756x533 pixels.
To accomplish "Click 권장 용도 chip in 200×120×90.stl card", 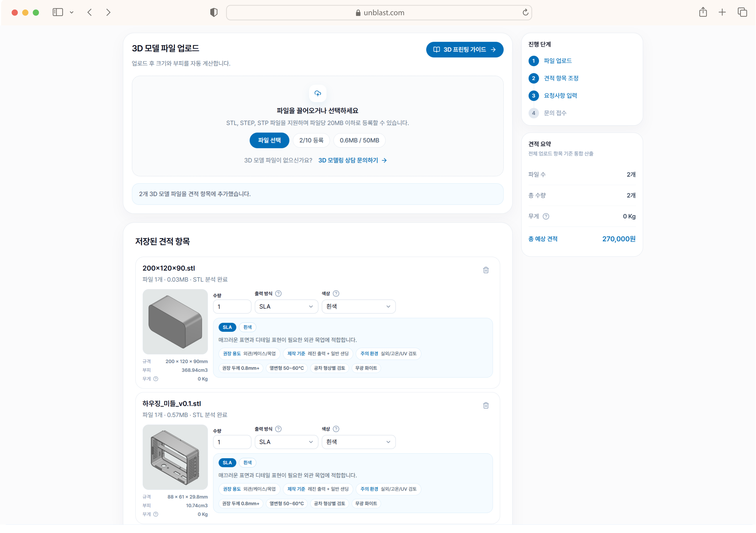I will (x=249, y=354).
